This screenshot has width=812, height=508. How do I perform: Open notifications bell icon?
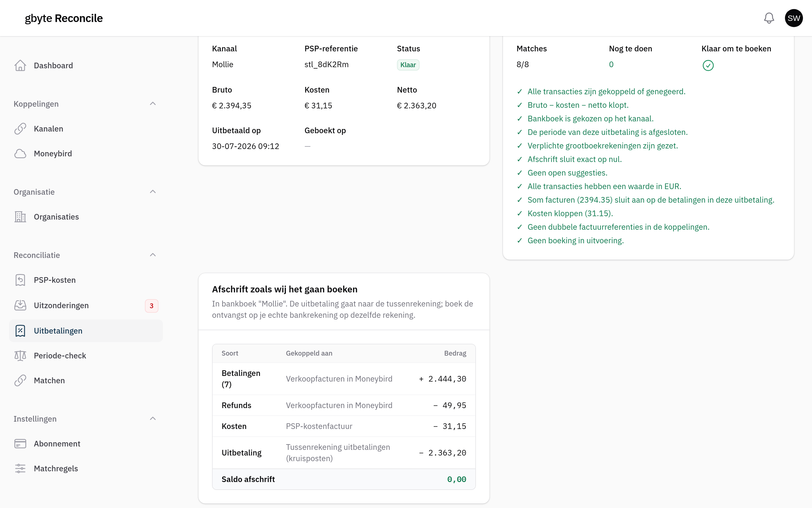pyautogui.click(x=769, y=18)
